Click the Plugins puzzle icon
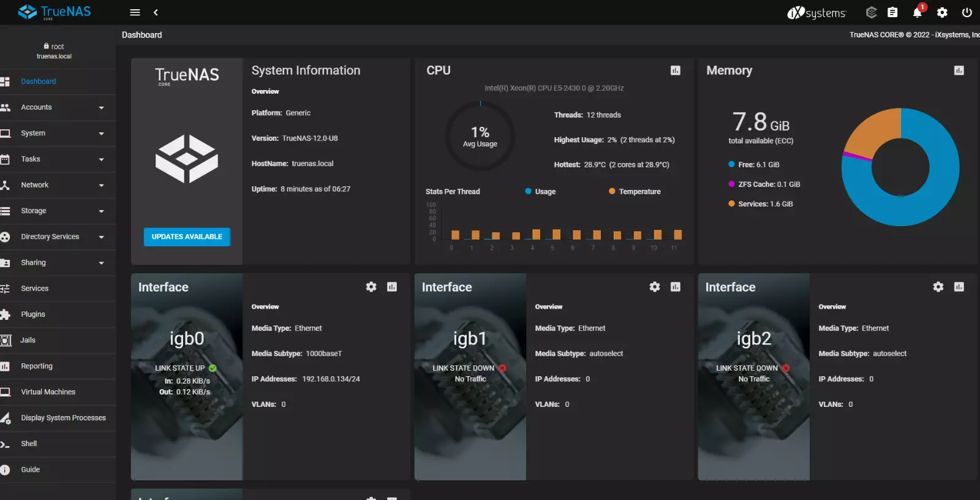Image resolution: width=980 pixels, height=500 pixels. pyautogui.click(x=5, y=314)
